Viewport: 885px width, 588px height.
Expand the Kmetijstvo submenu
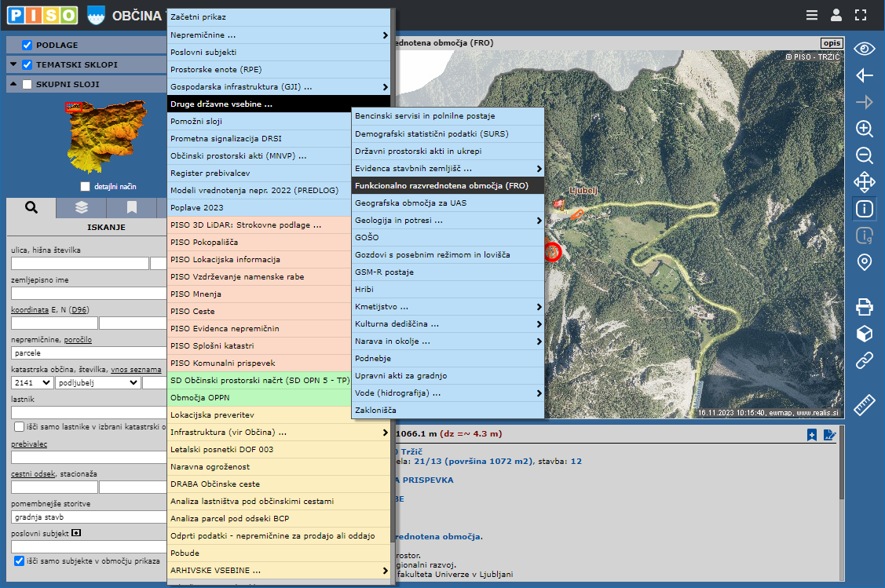(x=448, y=306)
